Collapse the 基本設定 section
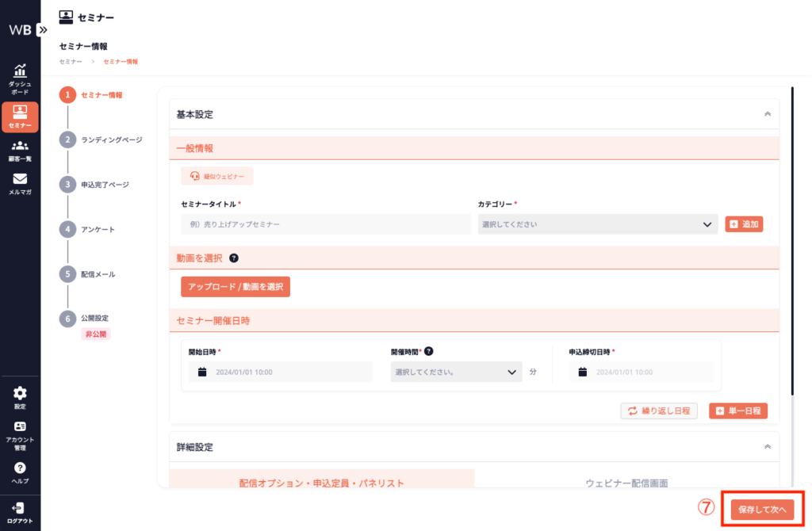Screen dimensions: 812x531 (767, 114)
